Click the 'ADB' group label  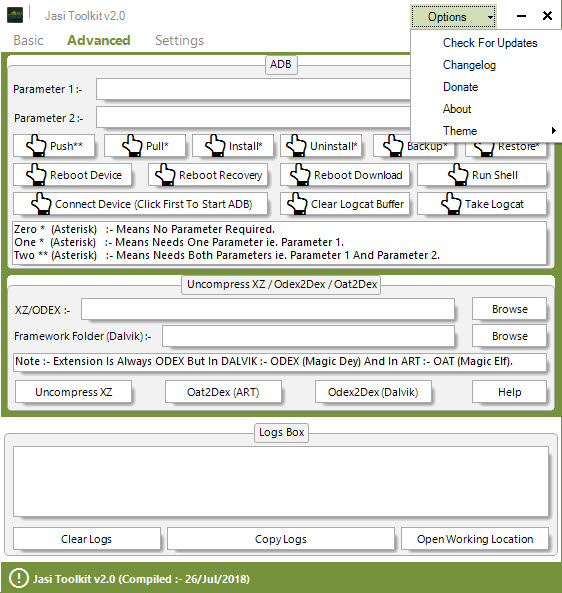point(281,64)
